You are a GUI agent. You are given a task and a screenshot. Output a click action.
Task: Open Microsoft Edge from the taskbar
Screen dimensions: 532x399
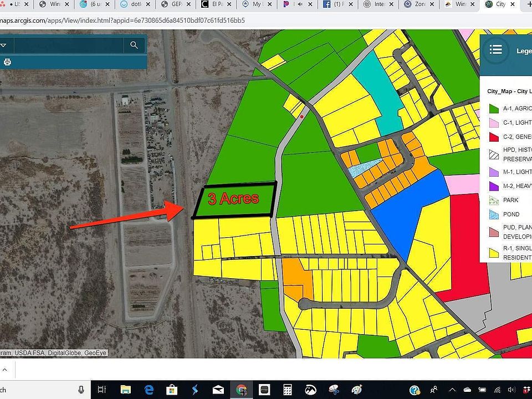(149, 390)
